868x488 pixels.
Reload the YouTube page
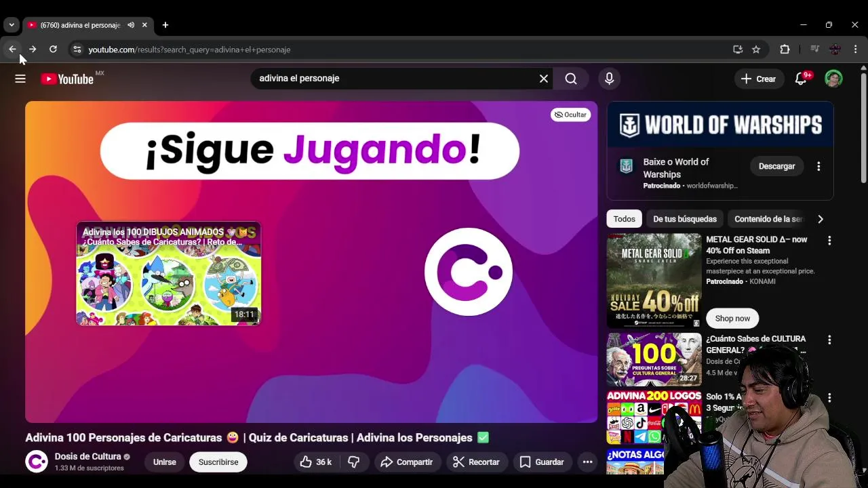(x=53, y=49)
